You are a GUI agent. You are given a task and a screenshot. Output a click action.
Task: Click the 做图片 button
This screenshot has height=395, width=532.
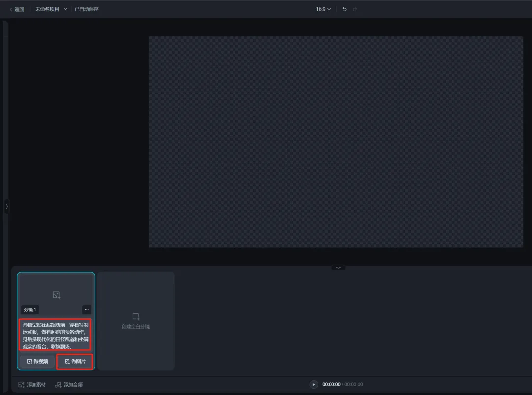75,361
